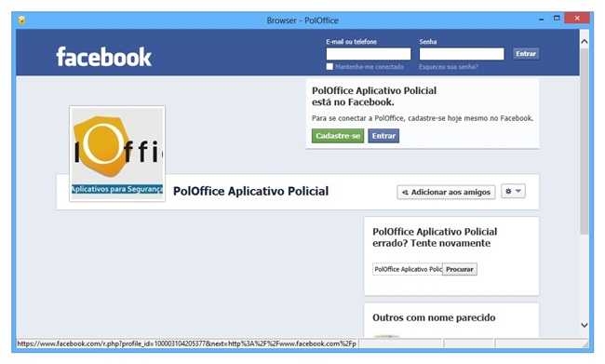Screen dimensions: 605x364
Task: Click the Facebook logo
Action: [104, 57]
